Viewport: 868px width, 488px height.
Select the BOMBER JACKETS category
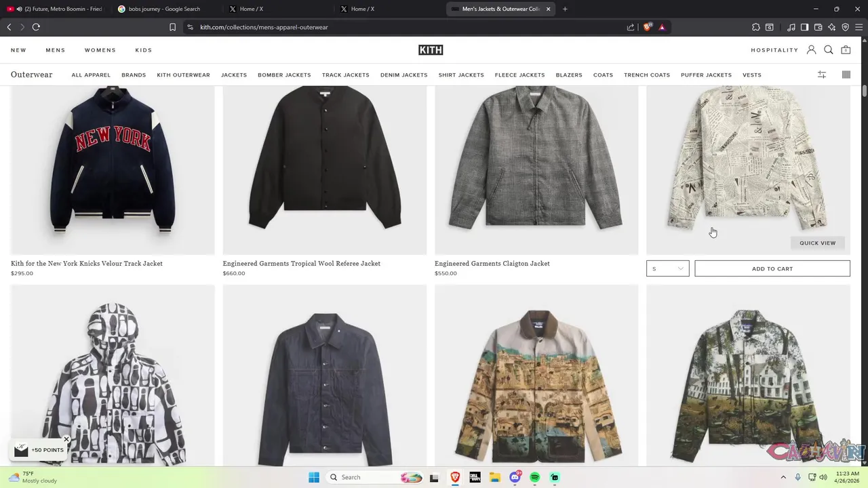(x=284, y=75)
